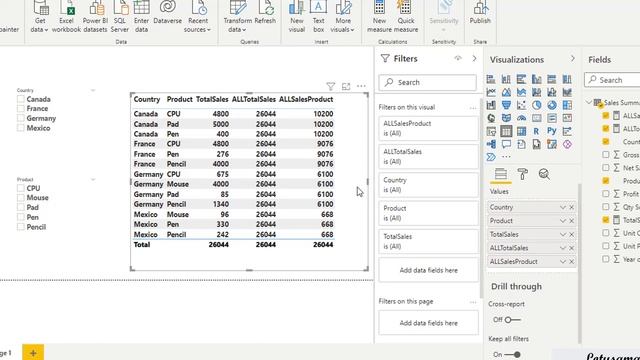The image size is (640, 360).
Task: Tick the Mexico slicer checkbox
Action: tap(21, 128)
